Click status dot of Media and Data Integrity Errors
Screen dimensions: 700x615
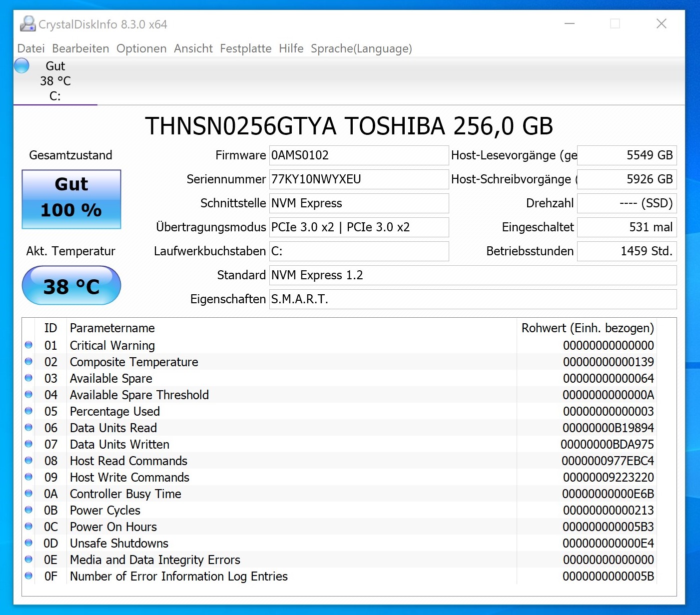[28, 559]
